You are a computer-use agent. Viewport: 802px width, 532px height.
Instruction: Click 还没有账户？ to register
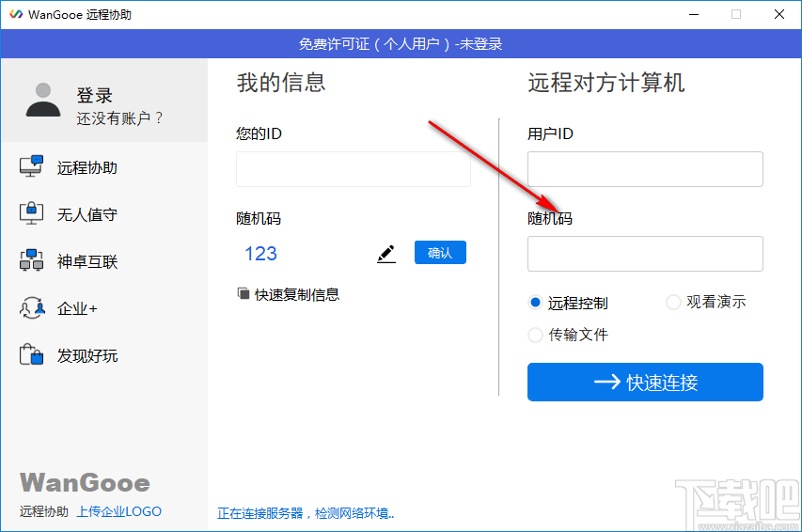coord(119,118)
